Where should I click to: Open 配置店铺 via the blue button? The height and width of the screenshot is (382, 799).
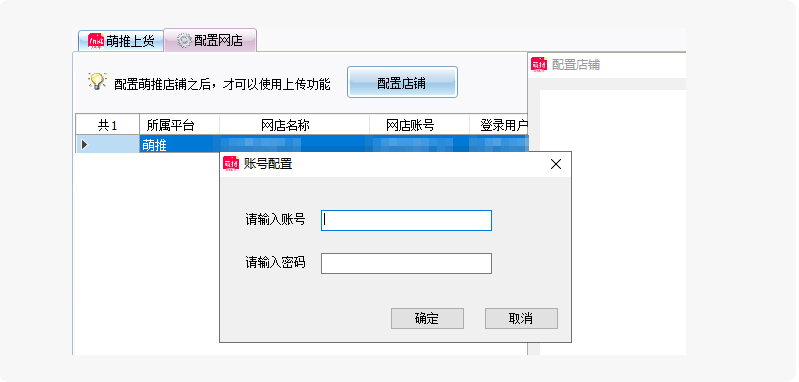(x=402, y=82)
